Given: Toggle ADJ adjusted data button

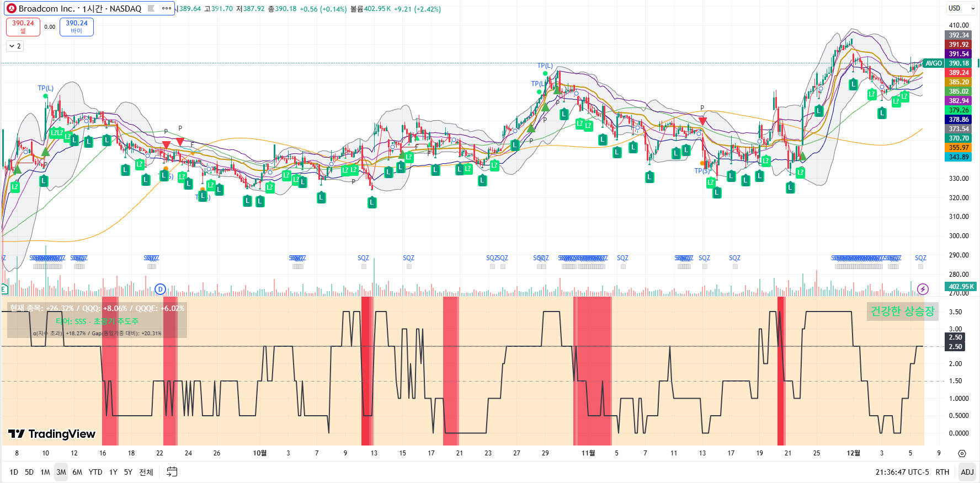Looking at the screenshot, I should [967, 472].
